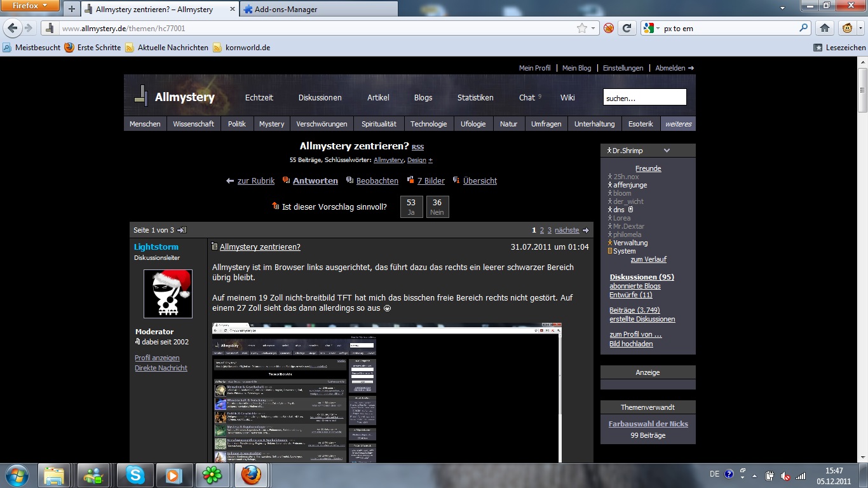The width and height of the screenshot is (868, 488).
Task: Click the NoScript blocked icon in toolbar
Action: [x=609, y=28]
